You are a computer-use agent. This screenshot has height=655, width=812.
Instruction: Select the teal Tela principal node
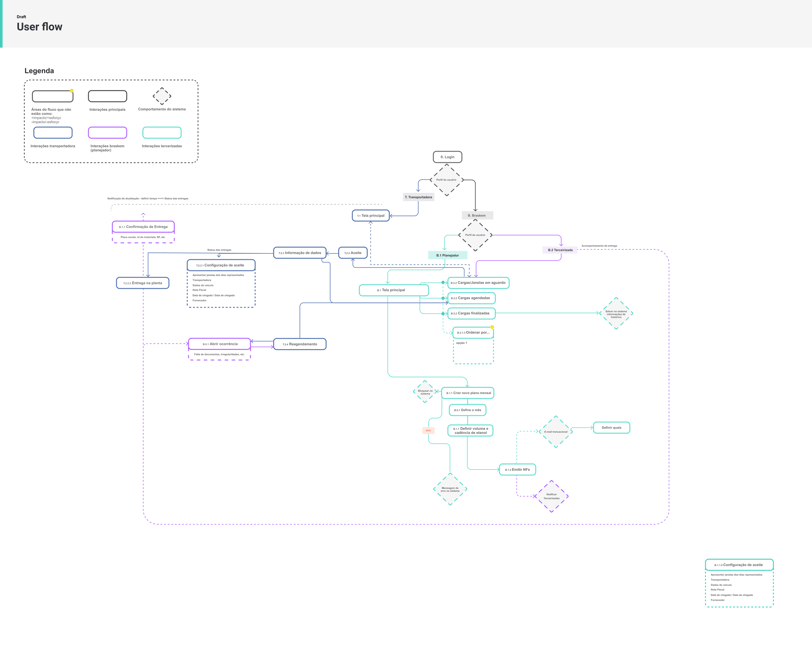click(x=394, y=290)
